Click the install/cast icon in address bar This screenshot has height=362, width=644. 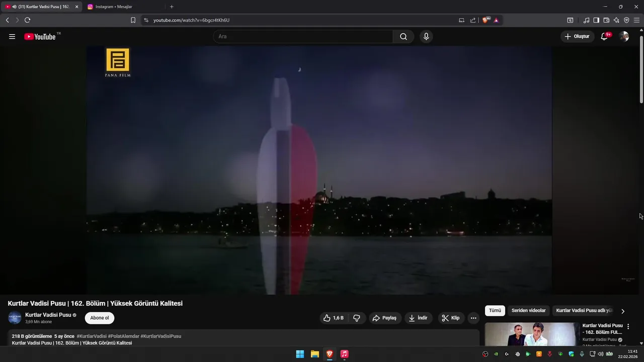[x=461, y=20]
